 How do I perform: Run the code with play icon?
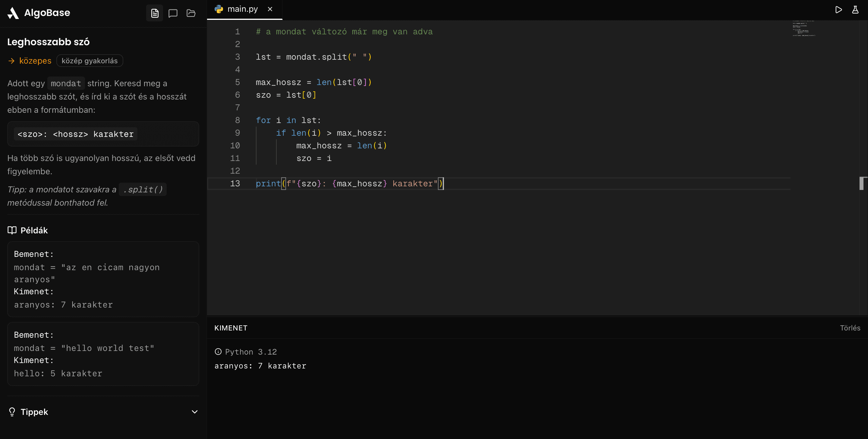click(x=839, y=9)
